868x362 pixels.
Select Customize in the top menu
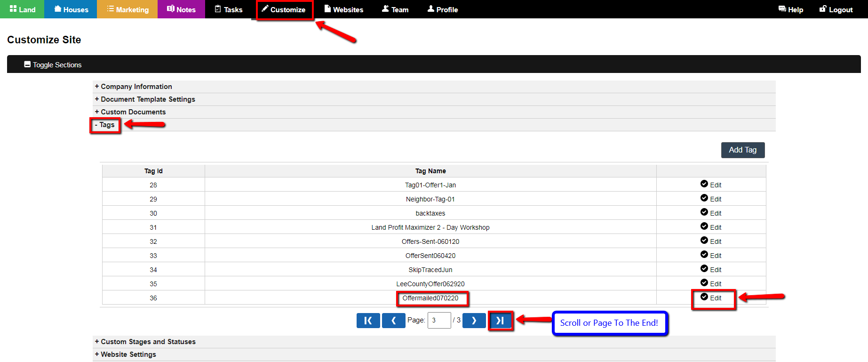click(284, 9)
